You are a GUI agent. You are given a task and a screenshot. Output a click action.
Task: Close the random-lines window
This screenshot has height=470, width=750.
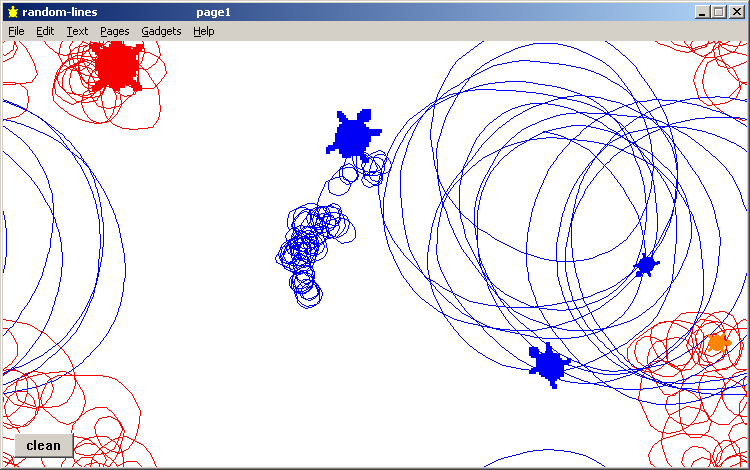pos(736,12)
